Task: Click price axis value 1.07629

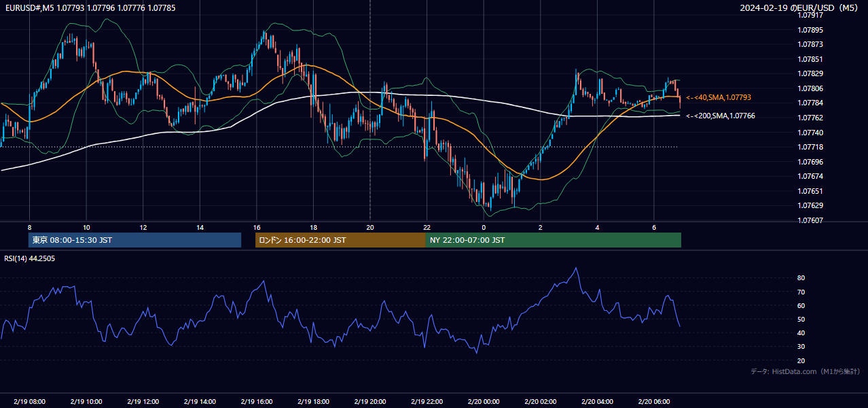Action: click(x=810, y=205)
